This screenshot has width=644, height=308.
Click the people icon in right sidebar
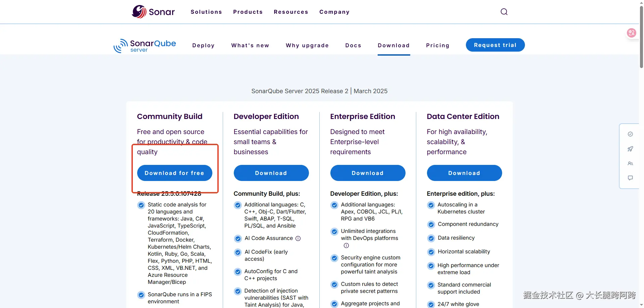click(x=630, y=164)
